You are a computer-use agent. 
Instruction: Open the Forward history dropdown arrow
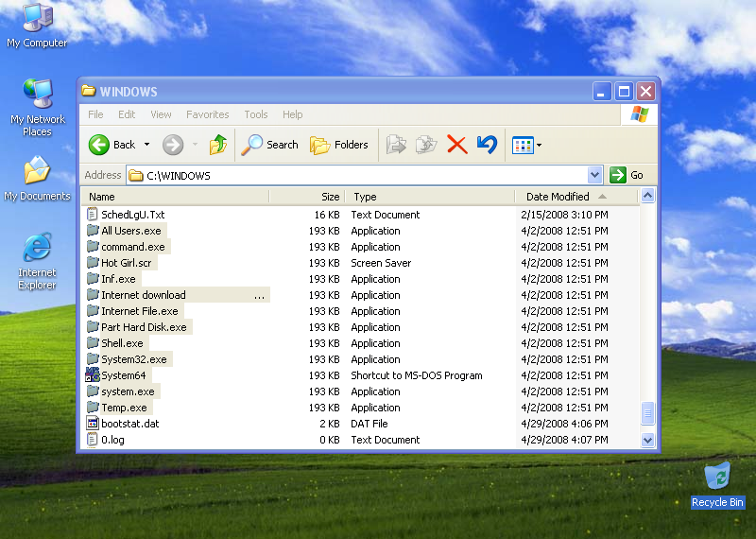[195, 145]
